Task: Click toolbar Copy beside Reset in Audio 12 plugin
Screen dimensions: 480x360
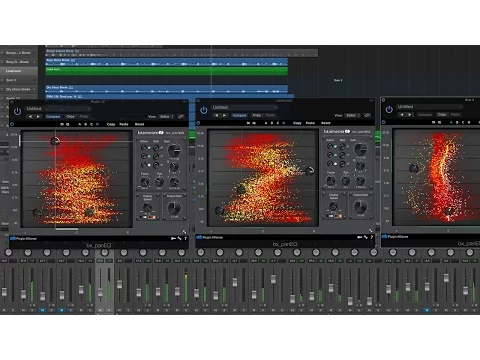Action: pos(111,124)
